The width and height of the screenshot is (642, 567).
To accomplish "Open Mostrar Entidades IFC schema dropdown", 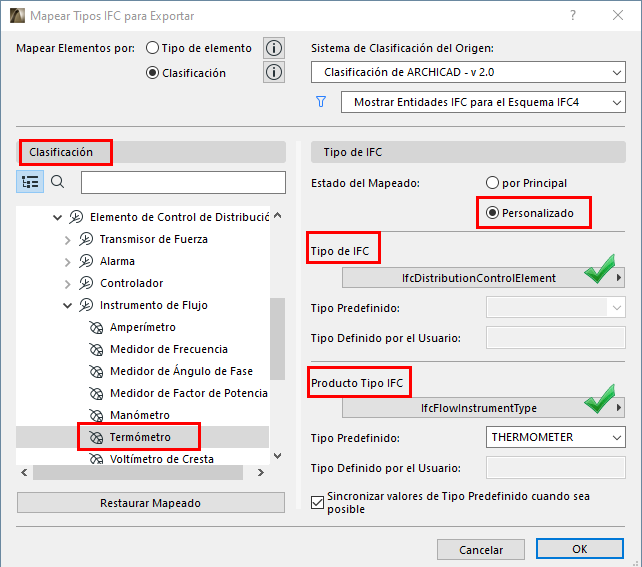I will tap(483, 102).
